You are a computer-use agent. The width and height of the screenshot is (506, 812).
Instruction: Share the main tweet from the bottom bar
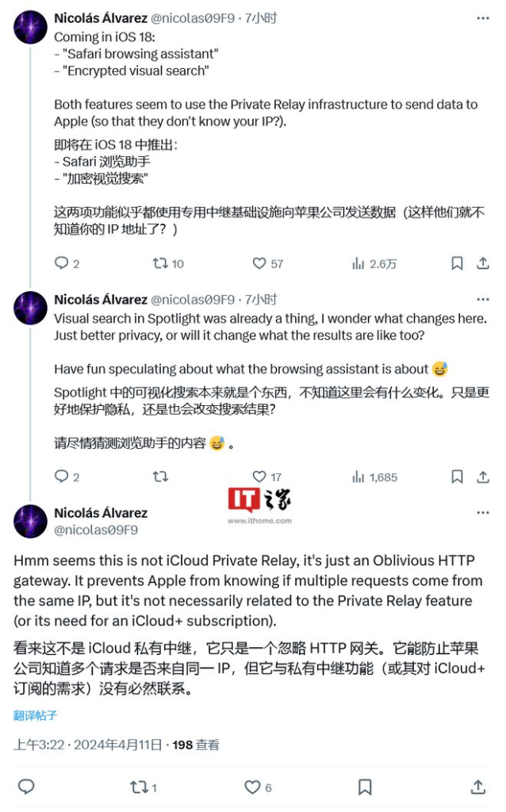(x=478, y=787)
